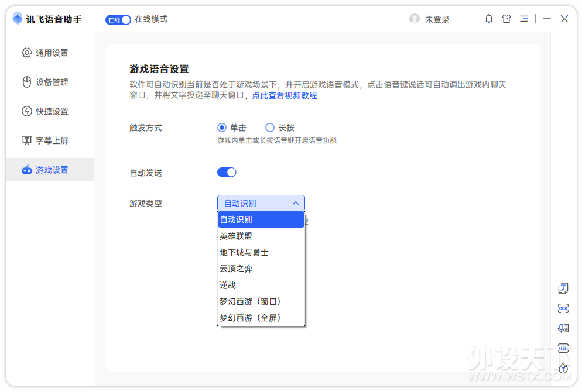Minimize the assistant window
Image resolution: width=582 pixels, height=392 pixels.
click(x=546, y=19)
